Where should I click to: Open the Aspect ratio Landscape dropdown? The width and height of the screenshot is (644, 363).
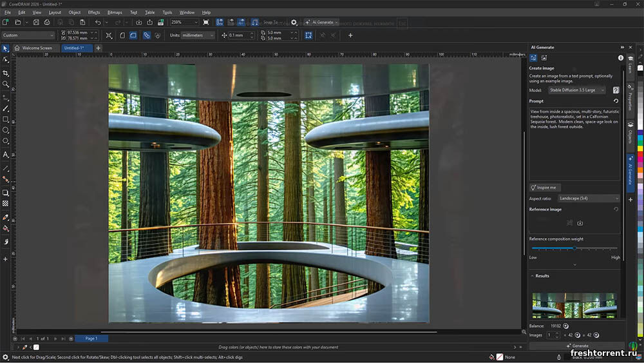point(589,199)
